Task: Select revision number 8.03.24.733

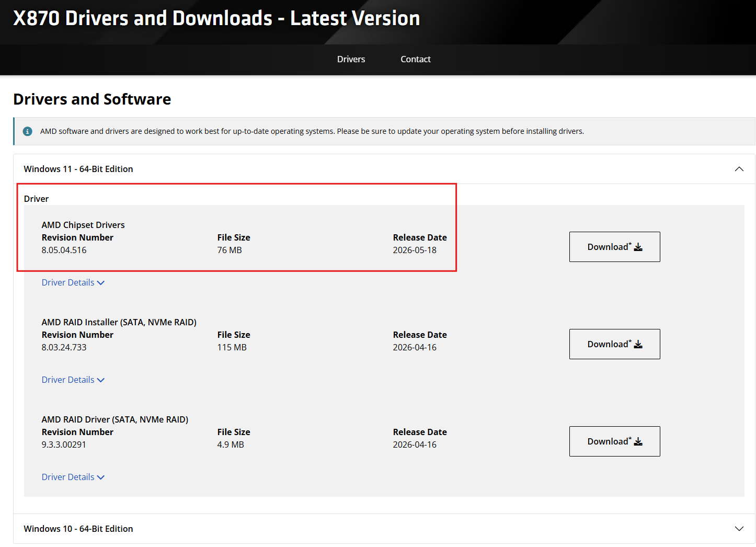Action: tap(64, 347)
